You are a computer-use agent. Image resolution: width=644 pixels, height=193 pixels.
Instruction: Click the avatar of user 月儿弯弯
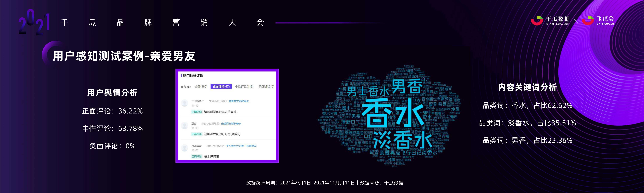(x=185, y=148)
